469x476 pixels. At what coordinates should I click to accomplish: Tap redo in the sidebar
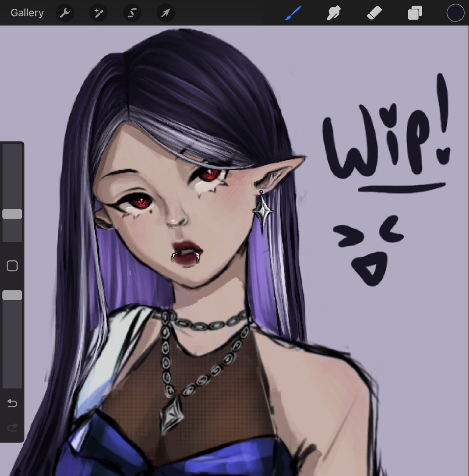(12, 427)
